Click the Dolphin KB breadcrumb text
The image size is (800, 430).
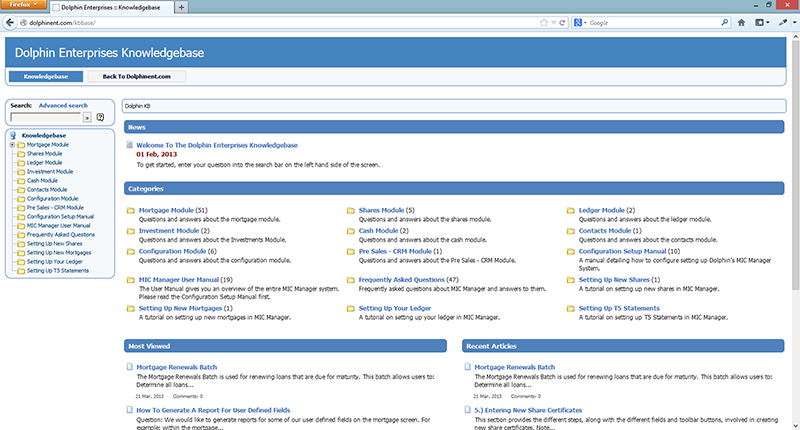137,106
